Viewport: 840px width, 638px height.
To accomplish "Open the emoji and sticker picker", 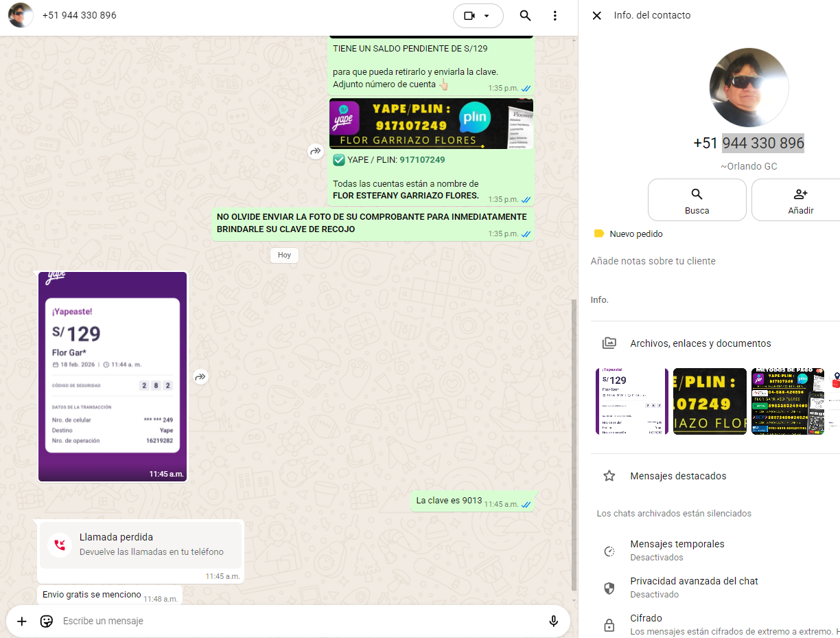I will 47,621.
